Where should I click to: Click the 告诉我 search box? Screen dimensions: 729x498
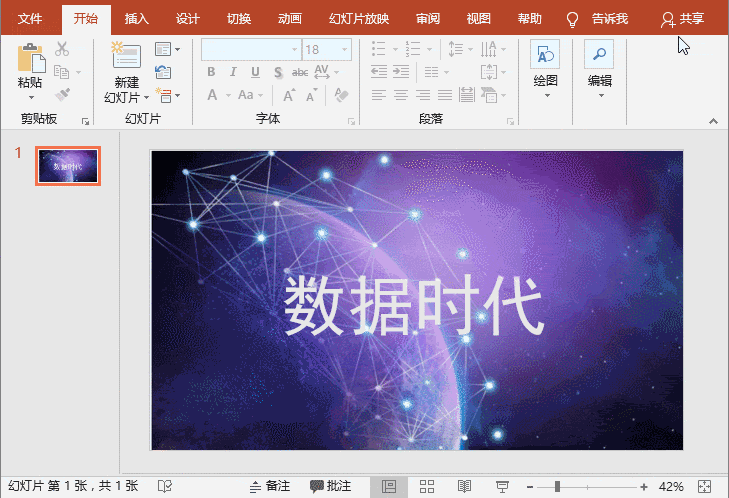(610, 19)
